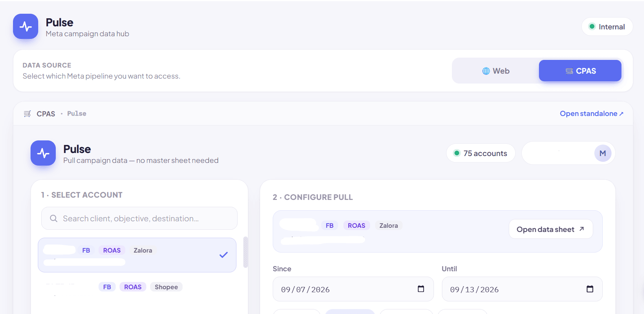
Task: Select the CPAS data source tab
Action: (x=580, y=71)
